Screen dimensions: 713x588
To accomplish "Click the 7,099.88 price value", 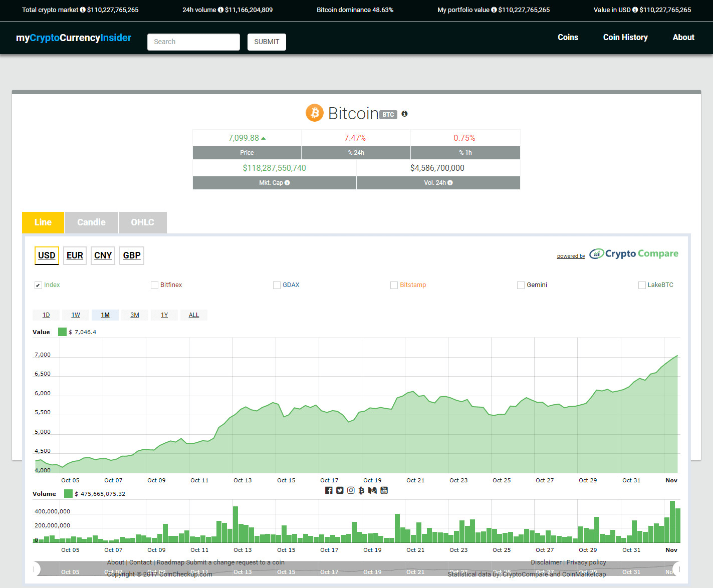I will click(x=244, y=138).
